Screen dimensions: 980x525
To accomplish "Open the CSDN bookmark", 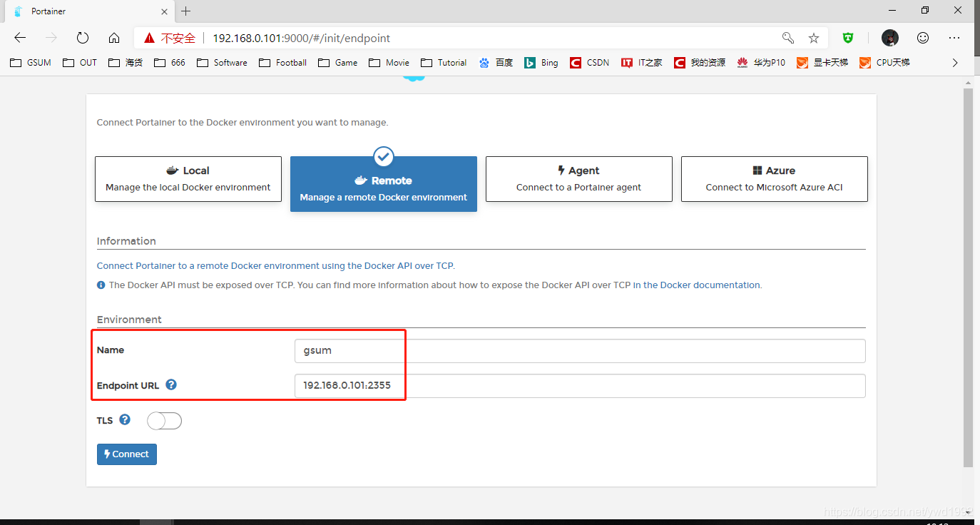I will pyautogui.click(x=590, y=62).
